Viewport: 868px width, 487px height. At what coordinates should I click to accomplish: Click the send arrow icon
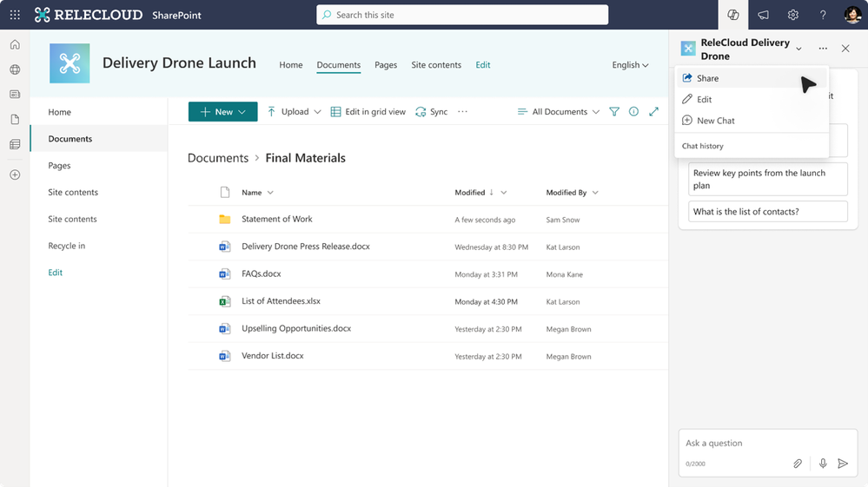coord(843,464)
